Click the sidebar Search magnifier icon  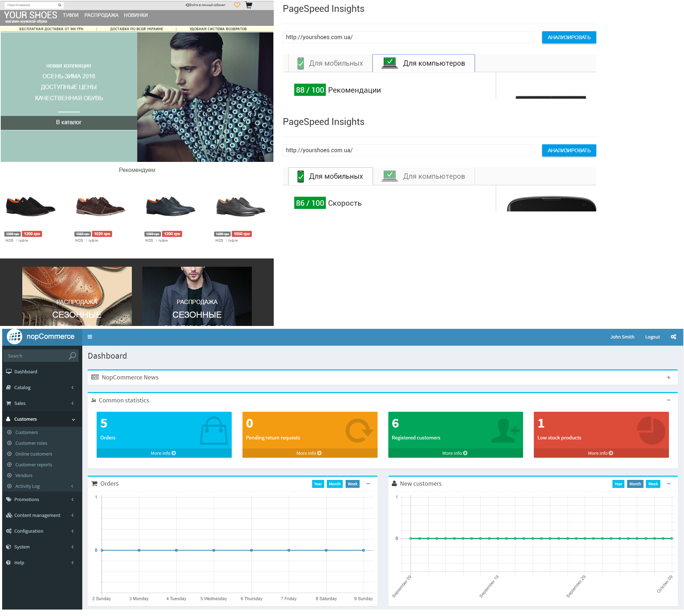[x=73, y=356]
